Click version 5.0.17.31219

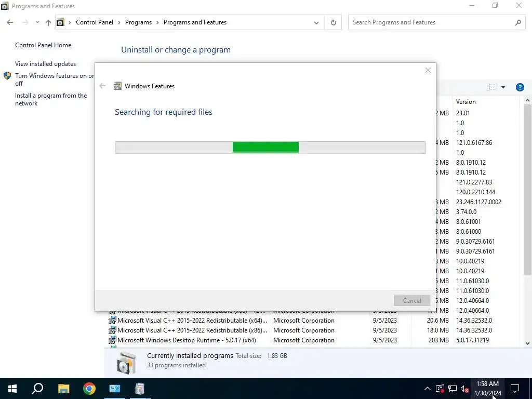(x=472, y=340)
